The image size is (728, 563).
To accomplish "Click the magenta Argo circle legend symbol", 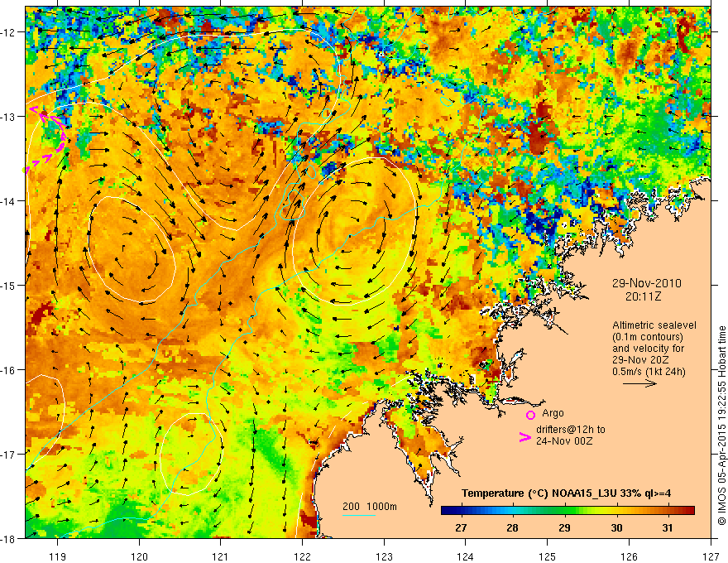I will coord(530,415).
